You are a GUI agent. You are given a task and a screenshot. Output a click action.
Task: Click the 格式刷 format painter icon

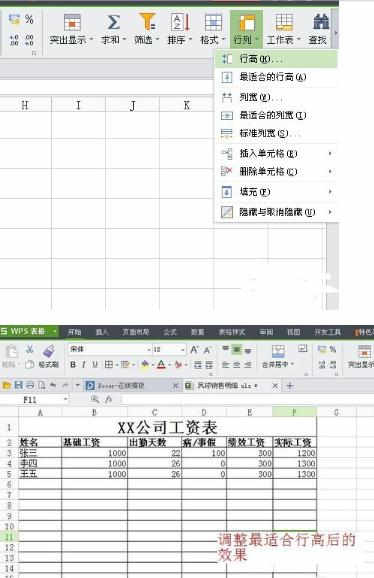[49, 351]
